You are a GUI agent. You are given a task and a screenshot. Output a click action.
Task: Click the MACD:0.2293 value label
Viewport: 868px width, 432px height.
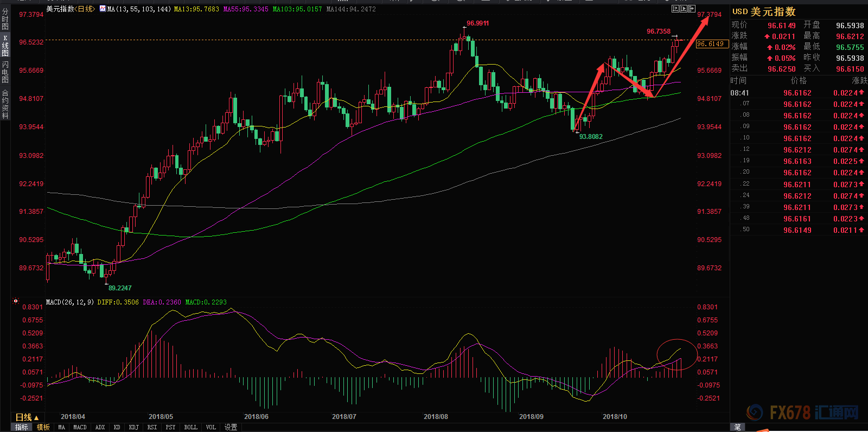pos(206,302)
